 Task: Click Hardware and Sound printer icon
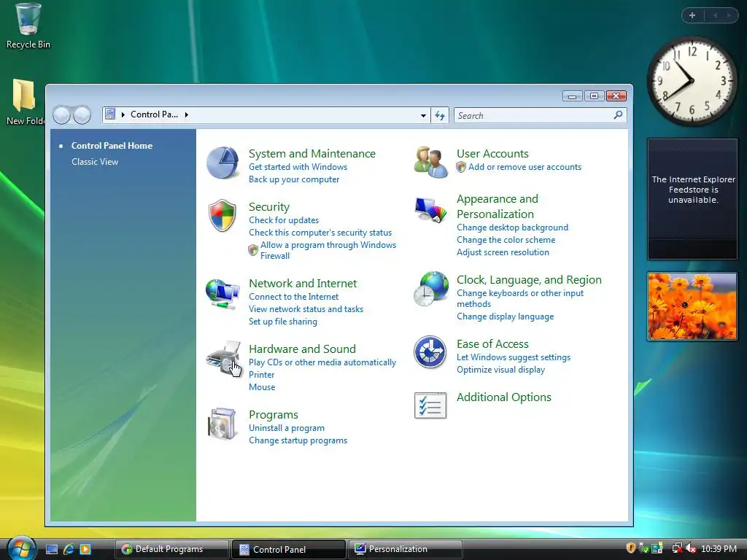tap(223, 358)
